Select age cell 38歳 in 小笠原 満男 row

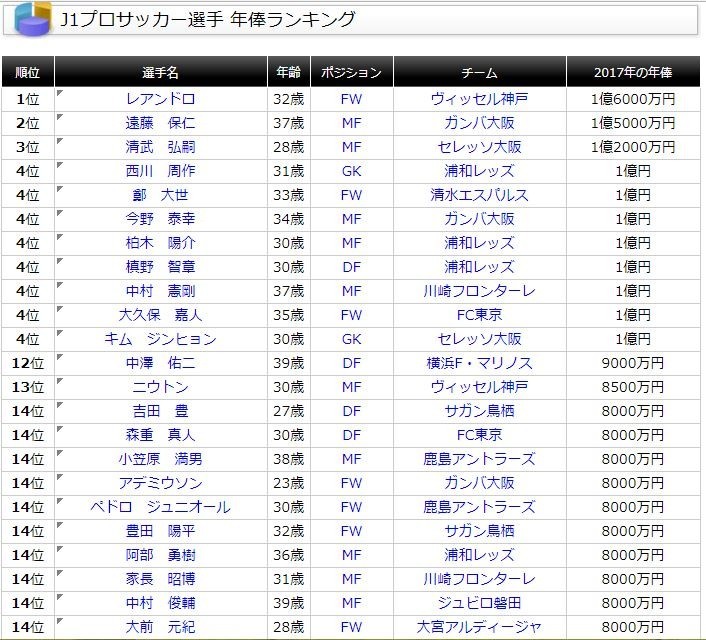(x=289, y=459)
